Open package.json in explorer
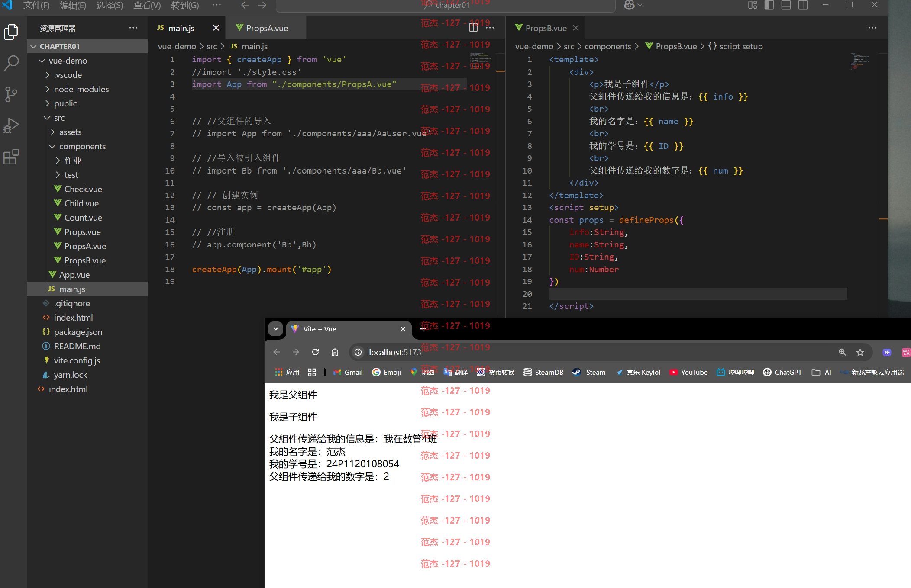Screen dimensions: 911x588 (x=87, y=332)
